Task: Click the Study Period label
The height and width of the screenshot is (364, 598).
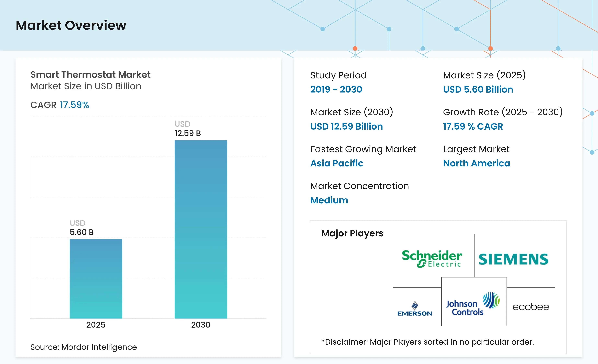Action: pyautogui.click(x=338, y=75)
